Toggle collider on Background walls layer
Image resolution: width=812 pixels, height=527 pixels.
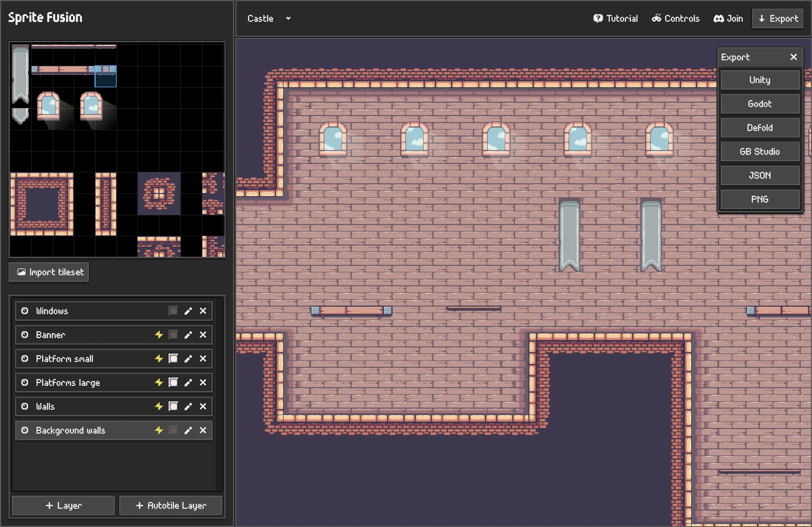173,430
